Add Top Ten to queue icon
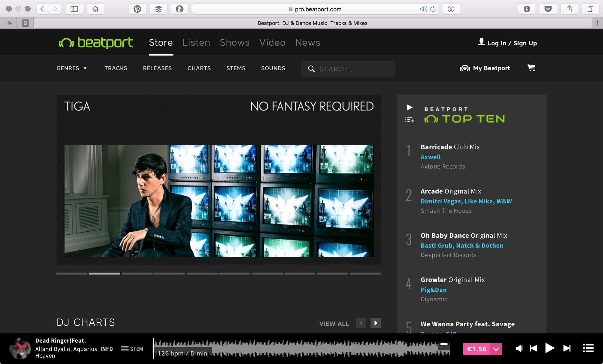The height and width of the screenshot is (364, 603). (x=409, y=120)
